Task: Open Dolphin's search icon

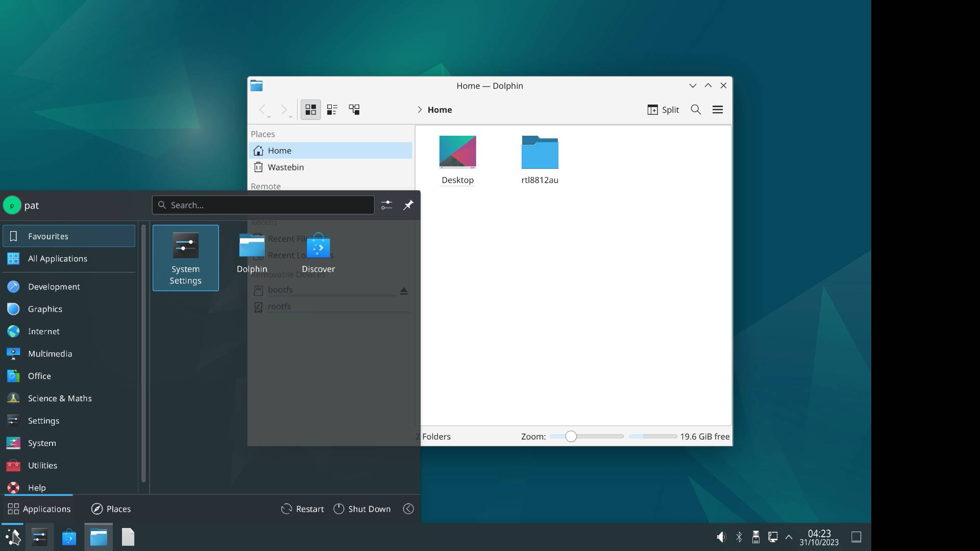Action: point(695,110)
